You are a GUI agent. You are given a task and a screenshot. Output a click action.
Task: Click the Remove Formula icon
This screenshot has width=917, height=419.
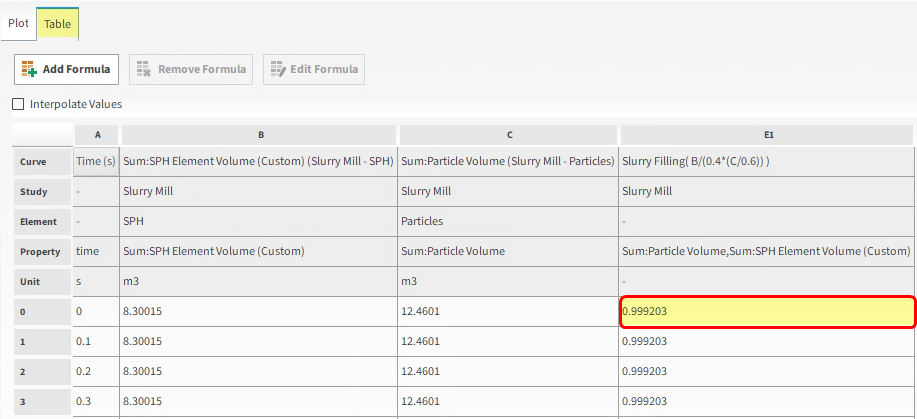click(x=143, y=70)
